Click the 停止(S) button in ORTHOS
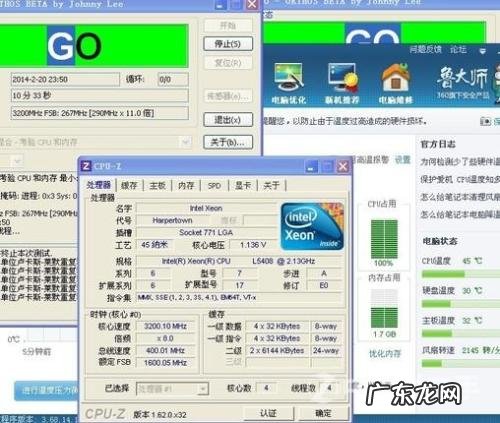Viewport: 500px width, 423px height. [x=228, y=44]
